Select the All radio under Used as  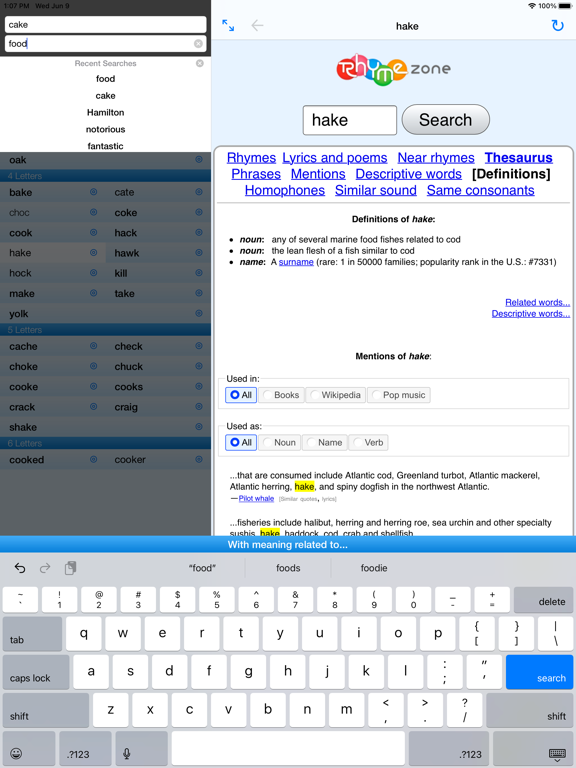(240, 442)
